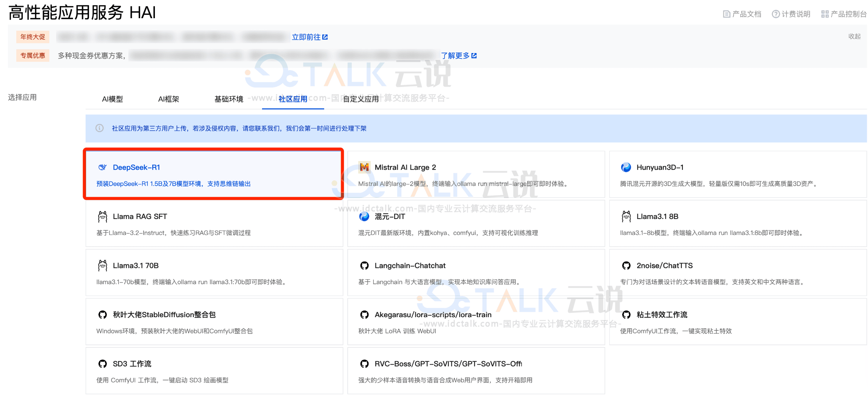Open the 自定义应用 tab
Viewport: 868px width, 399px height.
[x=361, y=99]
